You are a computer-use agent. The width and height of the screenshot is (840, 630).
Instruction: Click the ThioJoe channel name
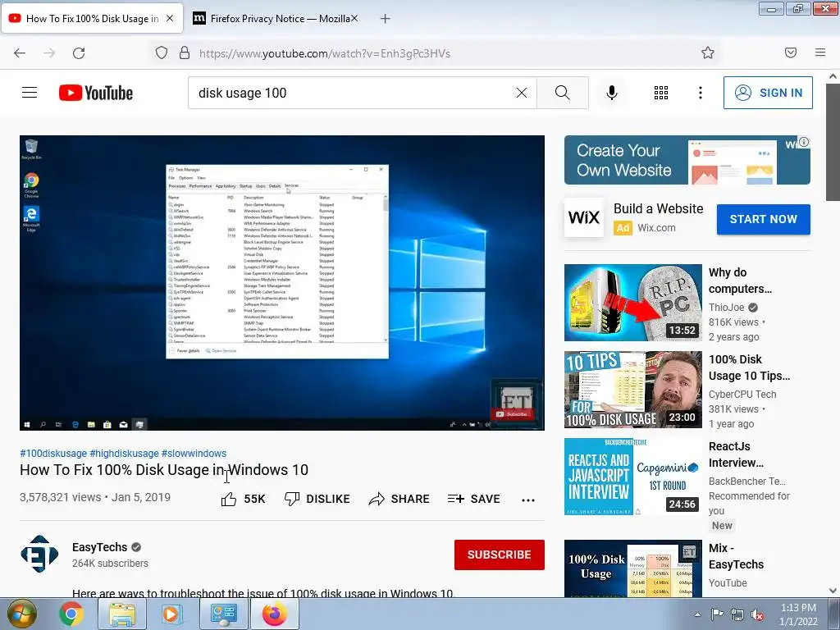[x=727, y=307]
